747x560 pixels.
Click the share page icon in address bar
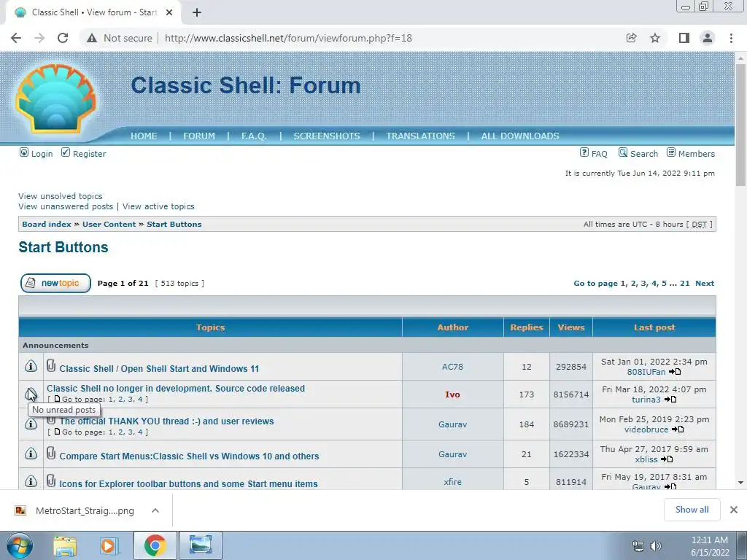631,38
